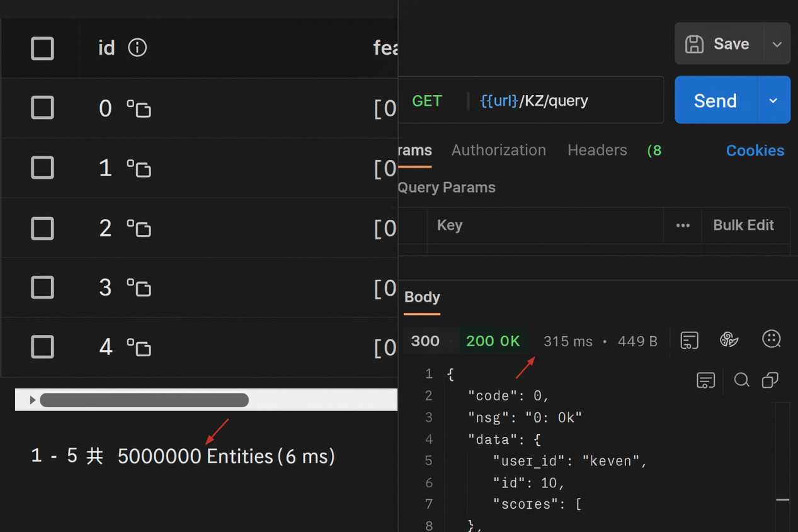Switch to the Authorization tab
The height and width of the screenshot is (532, 798).
tap(498, 150)
